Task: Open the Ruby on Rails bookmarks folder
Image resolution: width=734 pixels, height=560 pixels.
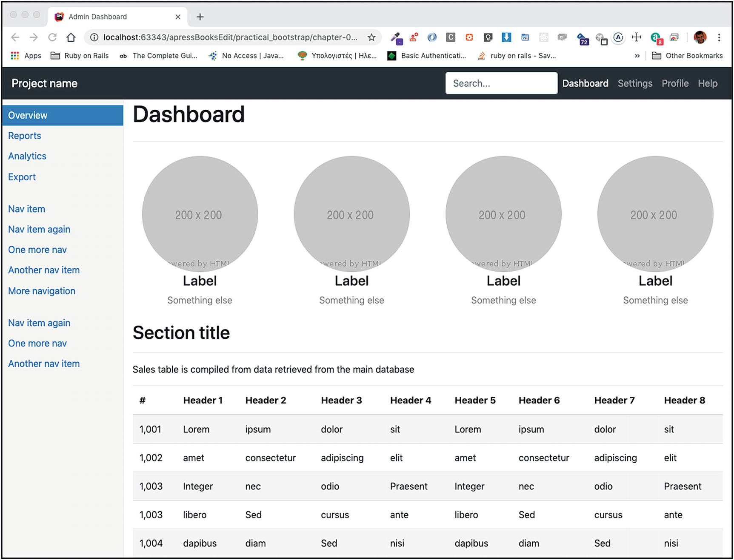Action: coord(80,56)
